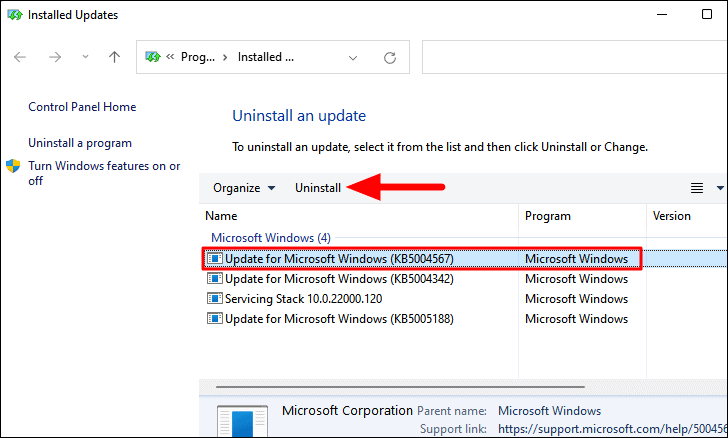Click the icon beside KB5004567 update
The image size is (728, 438).
tap(214, 258)
